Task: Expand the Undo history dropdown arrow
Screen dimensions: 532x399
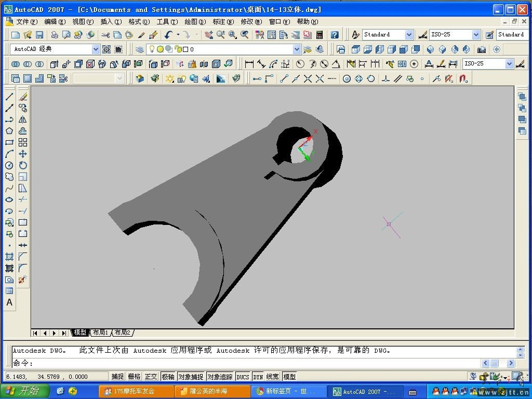Action: [x=178, y=35]
